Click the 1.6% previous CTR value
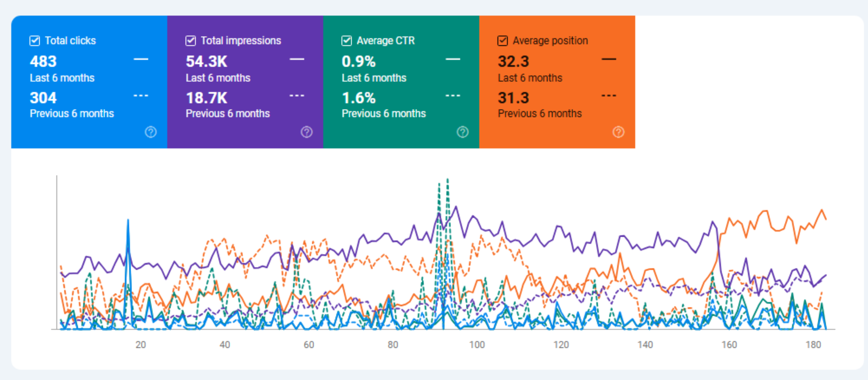Screen dimensions: 868x380 click(359, 98)
